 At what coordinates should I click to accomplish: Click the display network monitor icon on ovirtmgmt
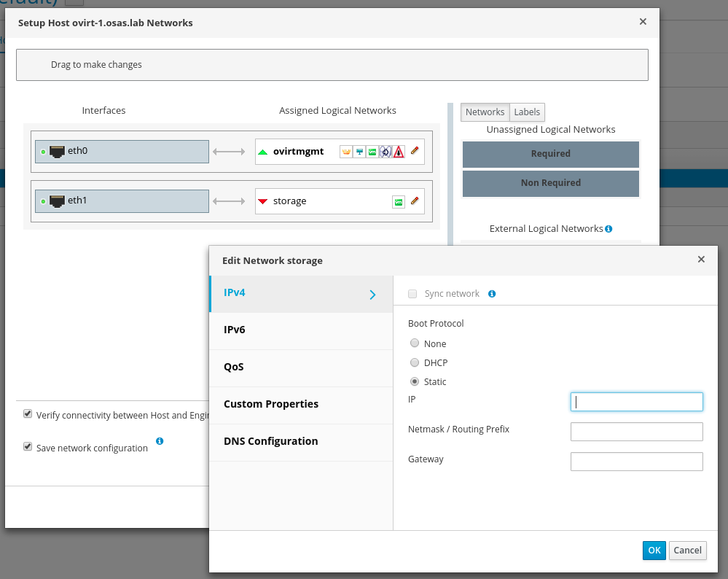click(x=359, y=152)
